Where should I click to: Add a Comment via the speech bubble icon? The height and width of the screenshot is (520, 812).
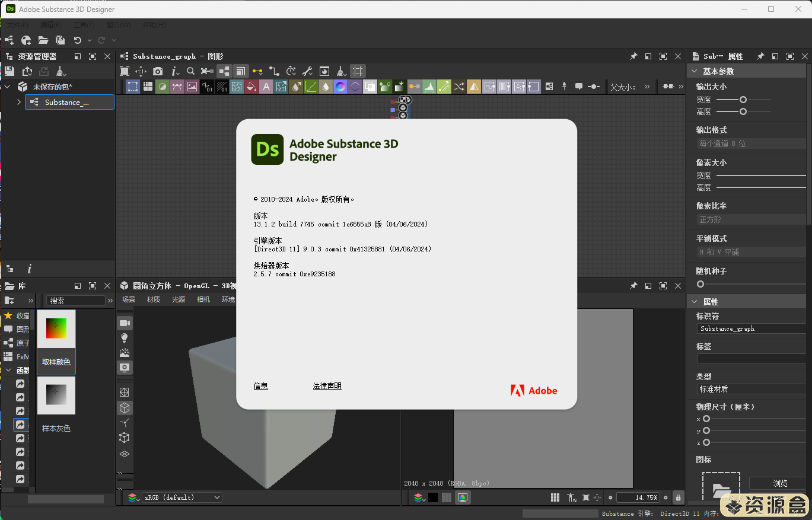pos(579,87)
